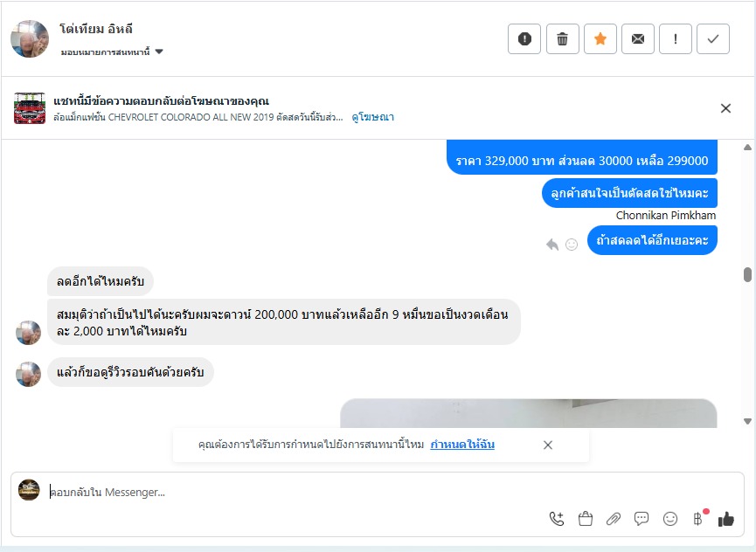756x552 pixels.
Task: Mark conversation done with the checkmark
Action: click(x=713, y=38)
